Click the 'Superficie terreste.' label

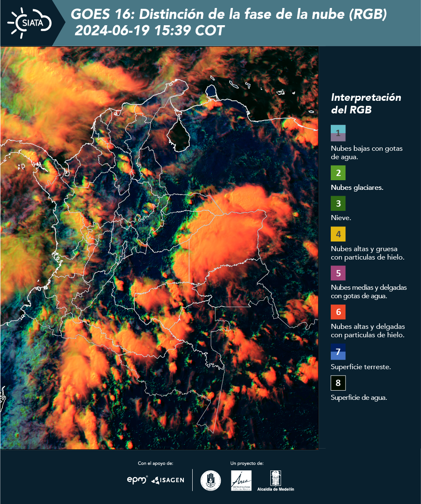click(x=361, y=367)
